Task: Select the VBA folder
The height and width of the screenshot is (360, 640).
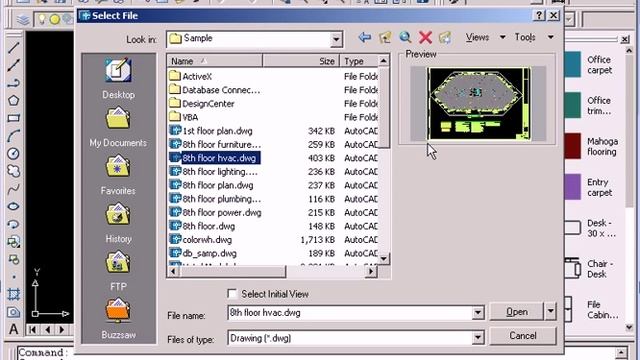Action: (x=184, y=117)
